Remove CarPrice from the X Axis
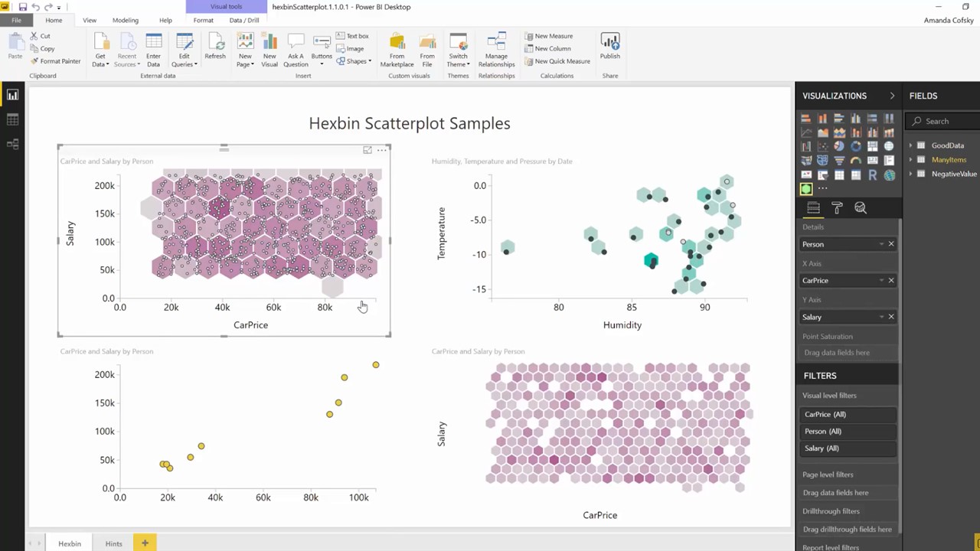980x551 pixels. [x=891, y=280]
